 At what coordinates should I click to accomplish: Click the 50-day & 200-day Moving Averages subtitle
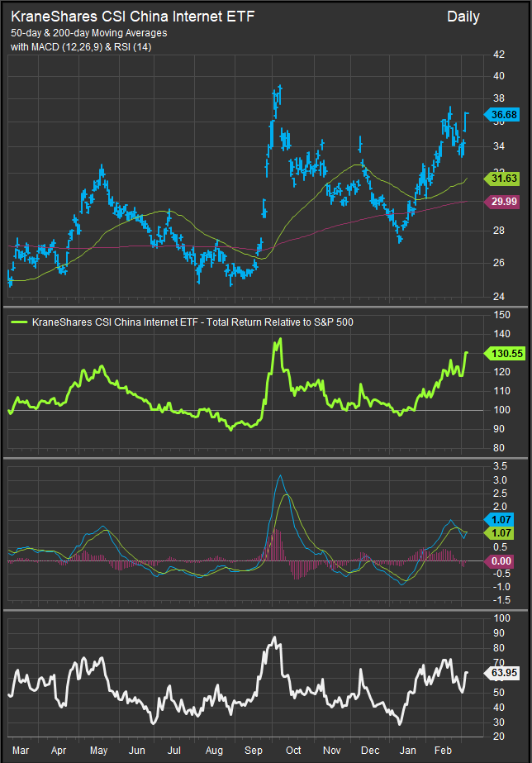point(89,33)
